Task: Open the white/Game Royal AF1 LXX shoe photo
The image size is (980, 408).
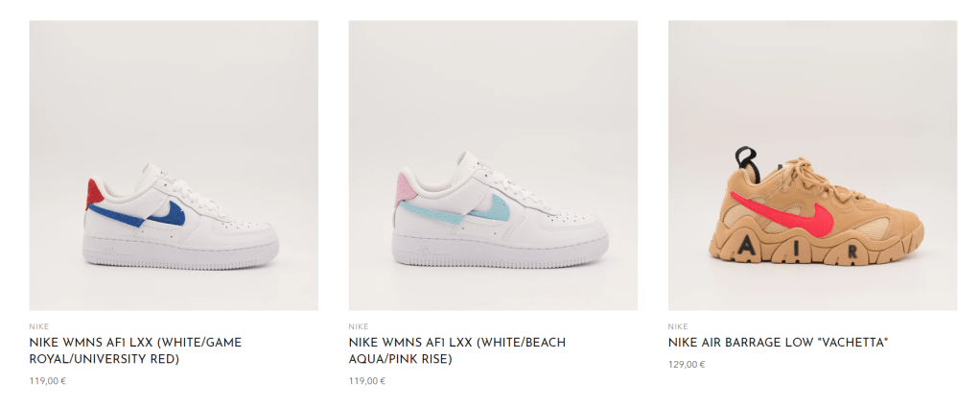Action: [x=174, y=165]
